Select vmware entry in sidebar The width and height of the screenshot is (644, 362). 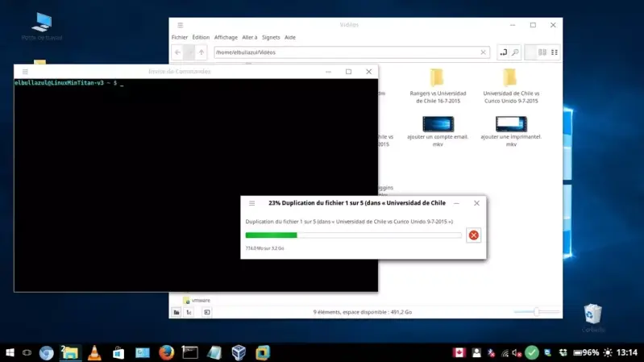(197, 301)
